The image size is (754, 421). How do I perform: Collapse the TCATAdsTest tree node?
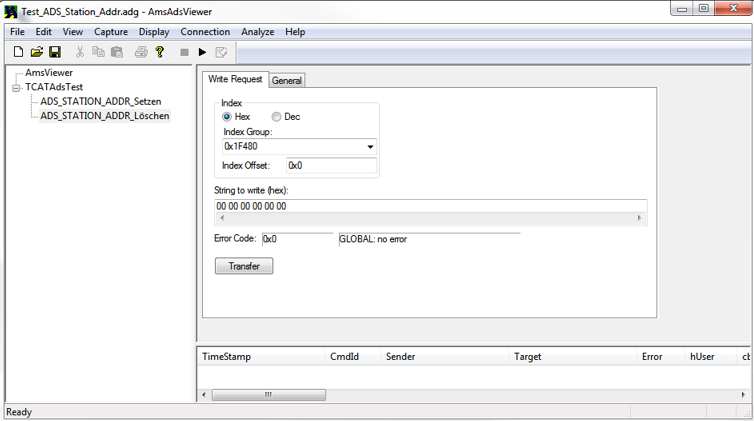(x=16, y=88)
